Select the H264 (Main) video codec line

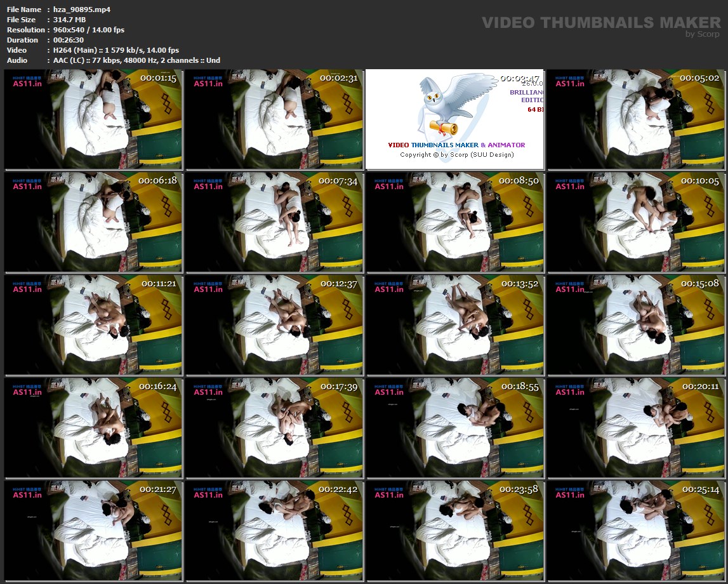click(116, 50)
